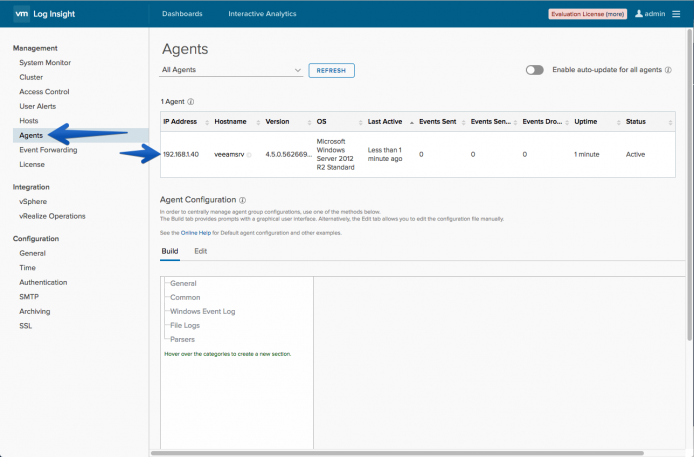
Task: Select Parsers tree item
Action: click(182, 340)
